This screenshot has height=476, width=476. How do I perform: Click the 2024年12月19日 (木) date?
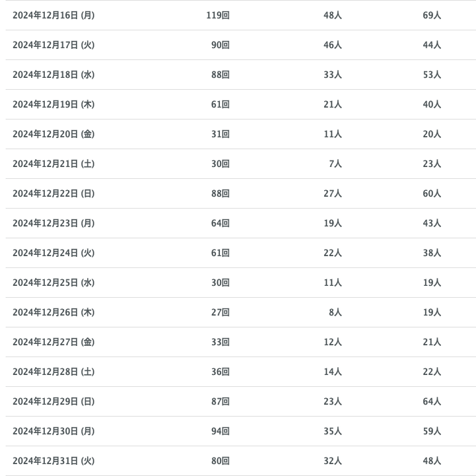pos(53,104)
